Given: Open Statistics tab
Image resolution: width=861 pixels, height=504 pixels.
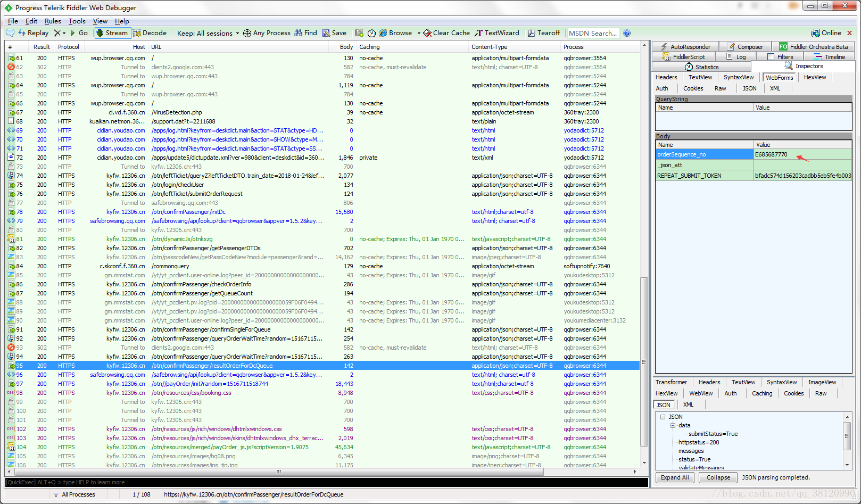Looking at the screenshot, I should [702, 67].
